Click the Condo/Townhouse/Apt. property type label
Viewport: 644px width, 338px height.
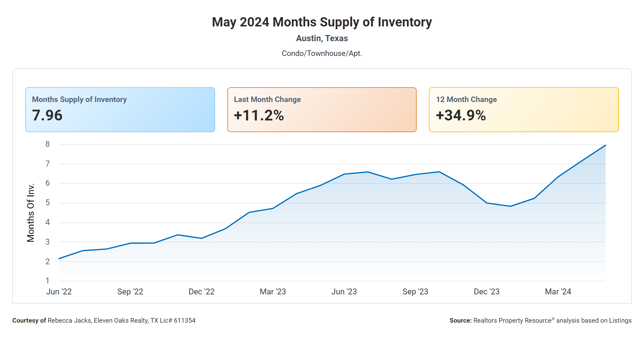(x=322, y=53)
